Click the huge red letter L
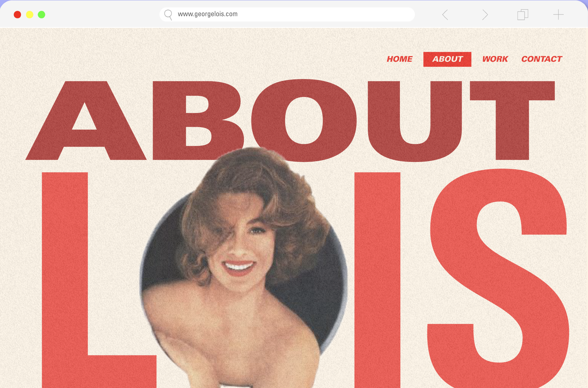 point(65,272)
